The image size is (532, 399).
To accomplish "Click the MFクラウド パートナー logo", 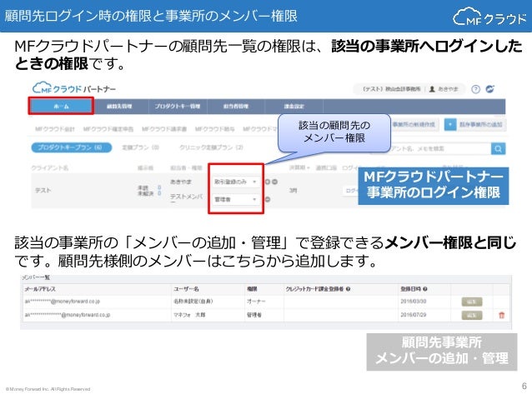I will click(74, 88).
